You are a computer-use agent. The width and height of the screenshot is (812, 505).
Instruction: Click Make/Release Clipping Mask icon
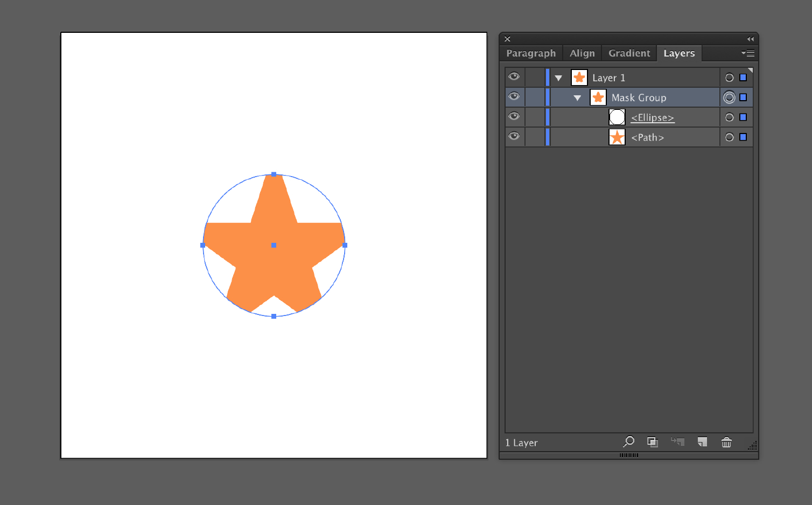point(653,442)
